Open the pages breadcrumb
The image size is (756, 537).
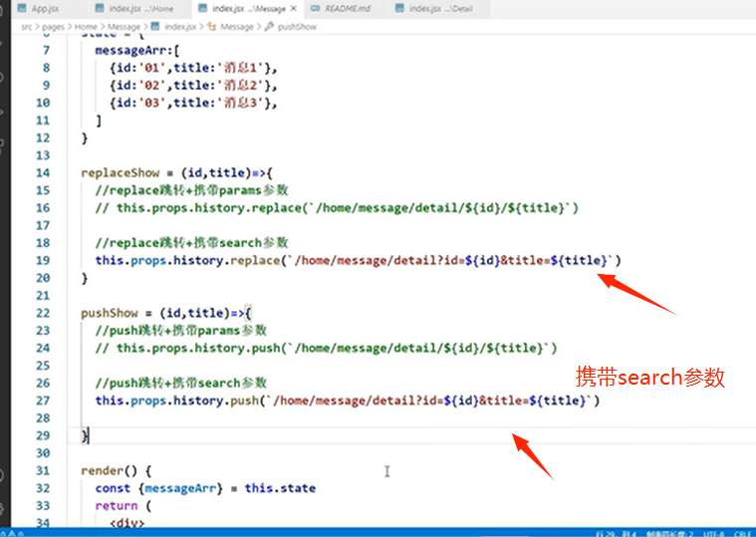pyautogui.click(x=53, y=27)
